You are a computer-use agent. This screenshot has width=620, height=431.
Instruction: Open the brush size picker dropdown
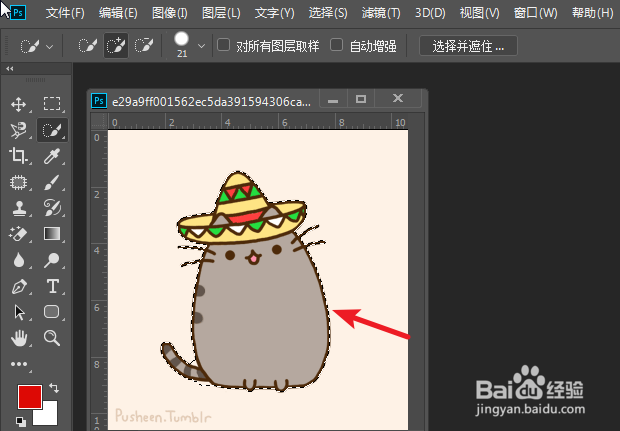(201, 46)
